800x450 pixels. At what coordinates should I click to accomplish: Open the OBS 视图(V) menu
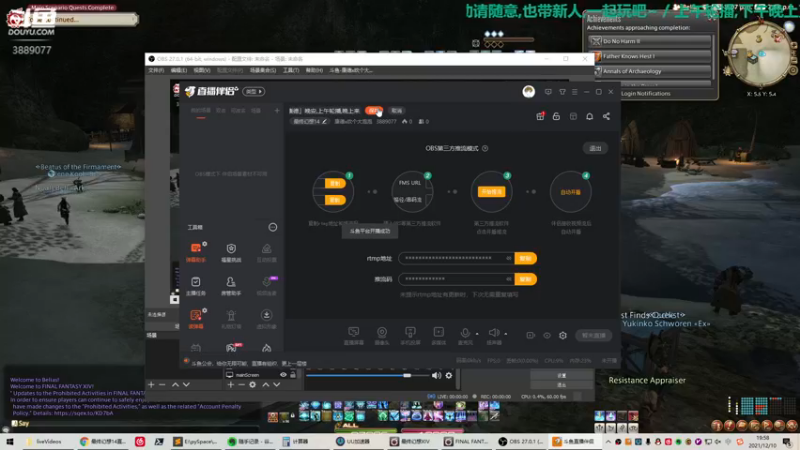(202, 70)
